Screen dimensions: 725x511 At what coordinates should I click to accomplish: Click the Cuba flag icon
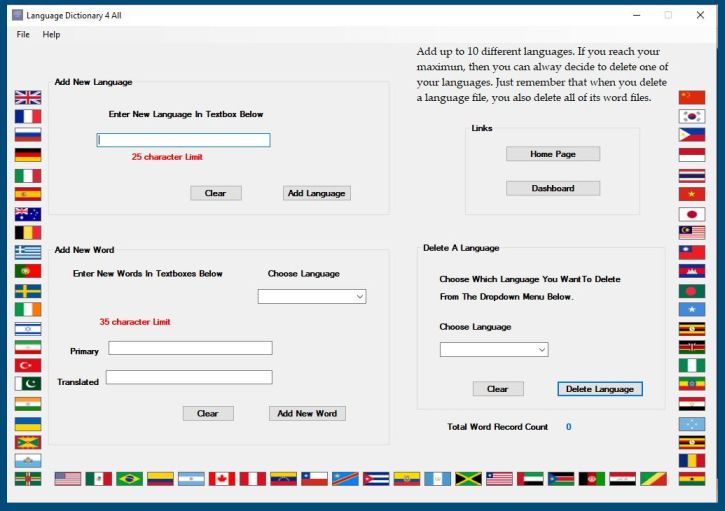pyautogui.click(x=376, y=479)
